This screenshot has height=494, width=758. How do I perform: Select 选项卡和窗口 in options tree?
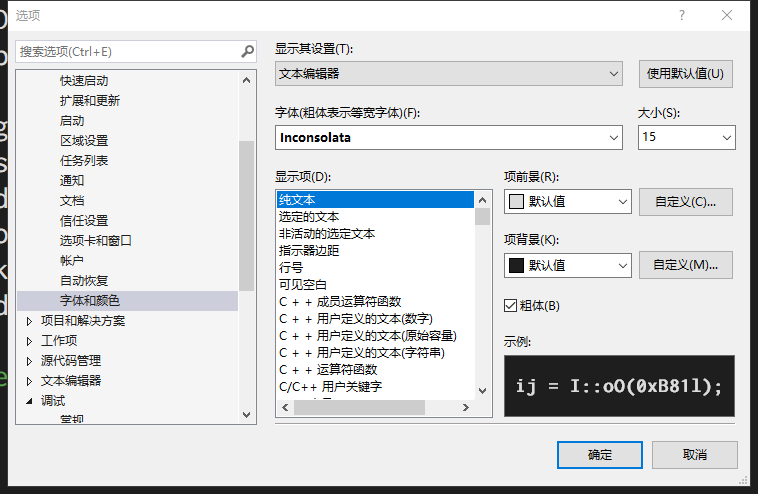(x=96, y=241)
